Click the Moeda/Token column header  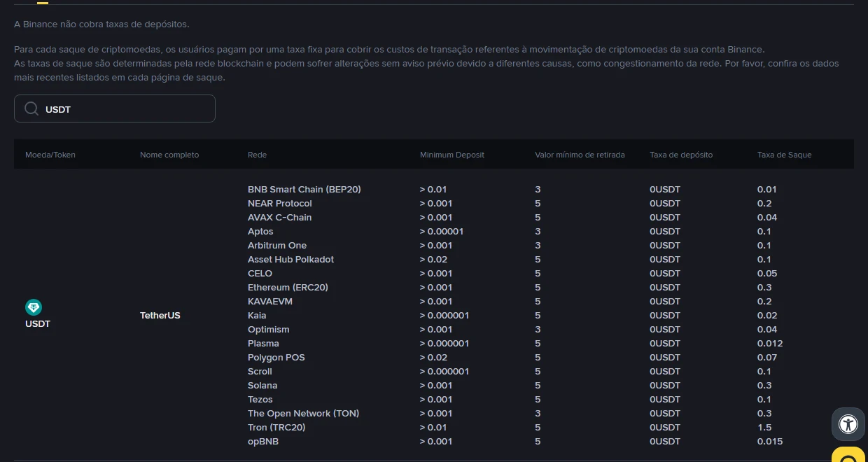click(50, 155)
